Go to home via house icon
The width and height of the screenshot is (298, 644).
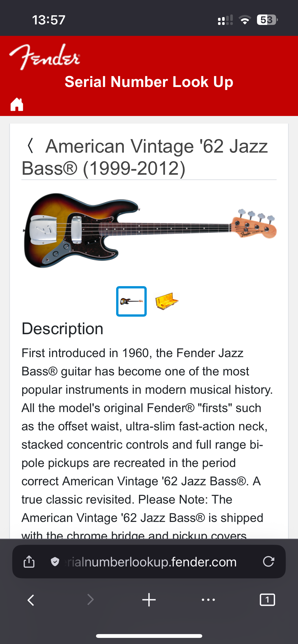click(x=17, y=104)
